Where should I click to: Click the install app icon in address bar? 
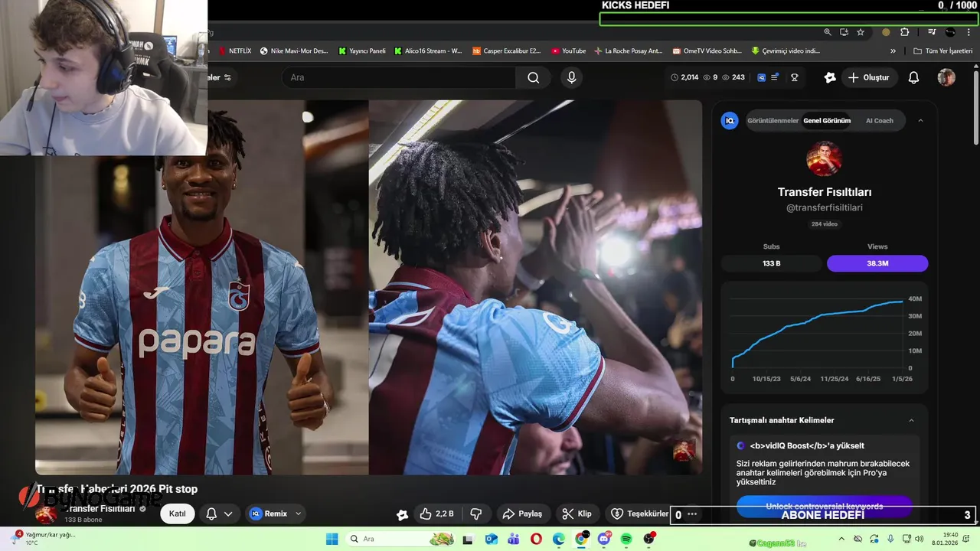click(844, 32)
